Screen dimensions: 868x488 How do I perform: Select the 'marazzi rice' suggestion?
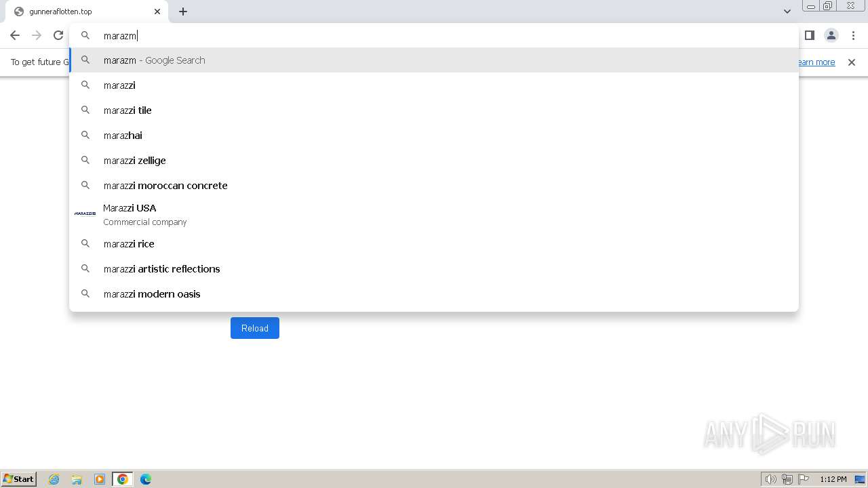click(x=434, y=244)
